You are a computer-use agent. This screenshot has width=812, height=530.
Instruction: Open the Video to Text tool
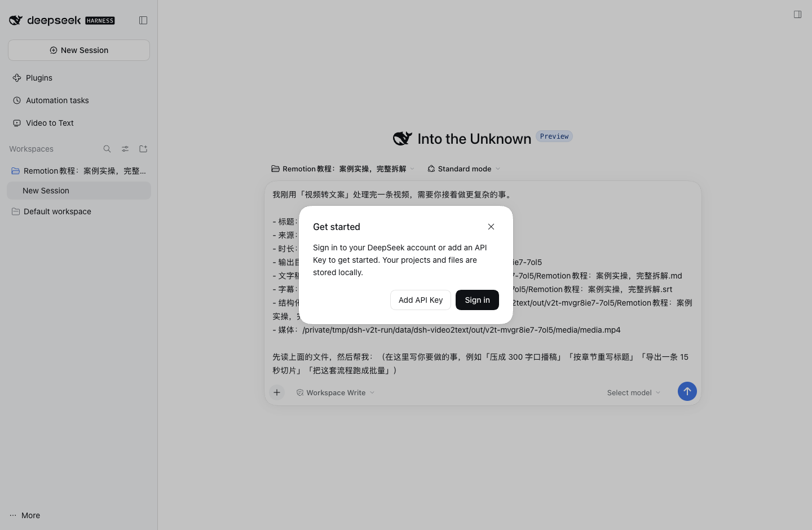(x=79, y=123)
